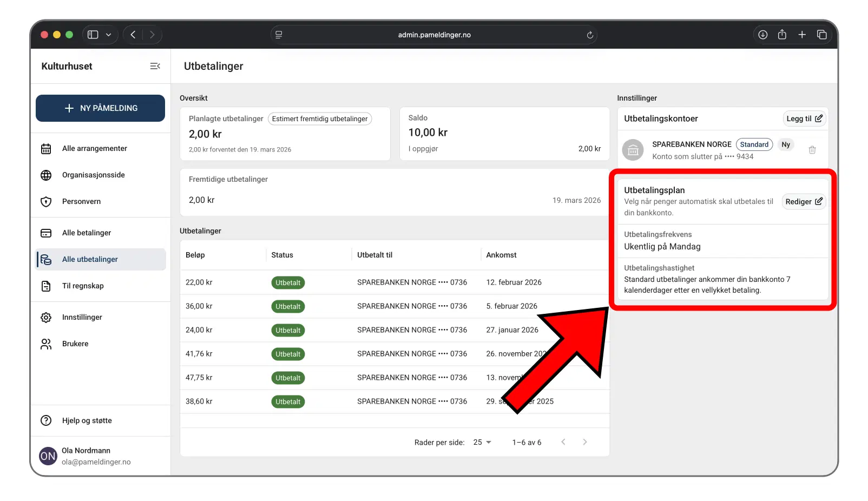Screen dimensions: 868x501
Task: Go to Alle betalinger page
Action: coord(86,233)
